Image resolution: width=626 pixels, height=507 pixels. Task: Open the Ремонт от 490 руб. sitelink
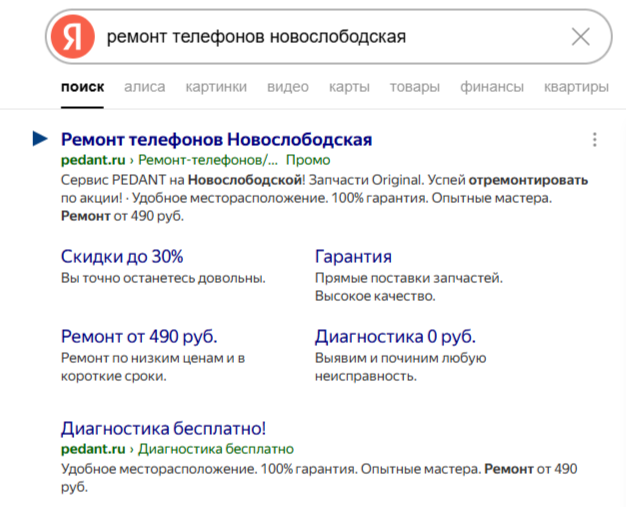[x=139, y=337]
